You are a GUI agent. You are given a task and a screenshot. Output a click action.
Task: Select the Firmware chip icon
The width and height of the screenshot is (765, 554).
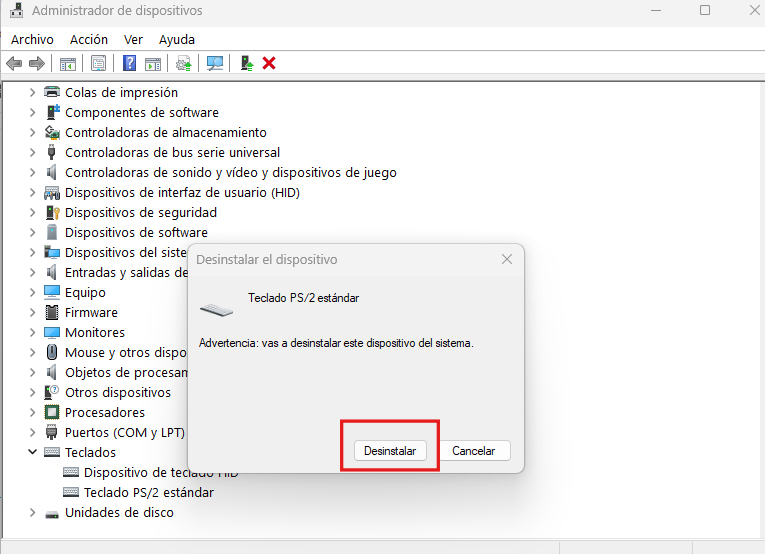(52, 312)
